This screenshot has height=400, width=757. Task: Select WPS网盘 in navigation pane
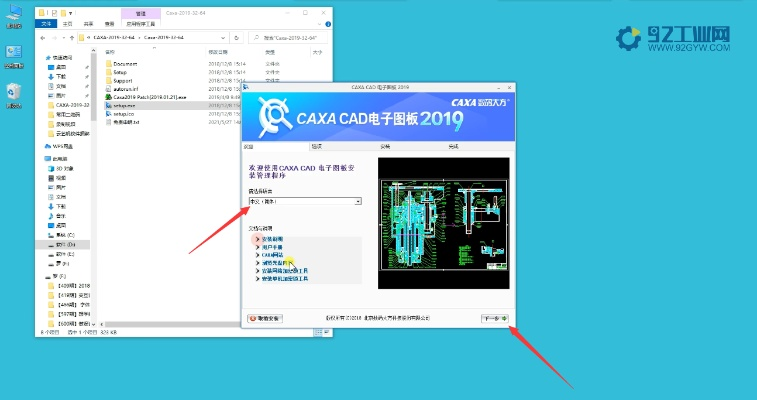[x=59, y=146]
